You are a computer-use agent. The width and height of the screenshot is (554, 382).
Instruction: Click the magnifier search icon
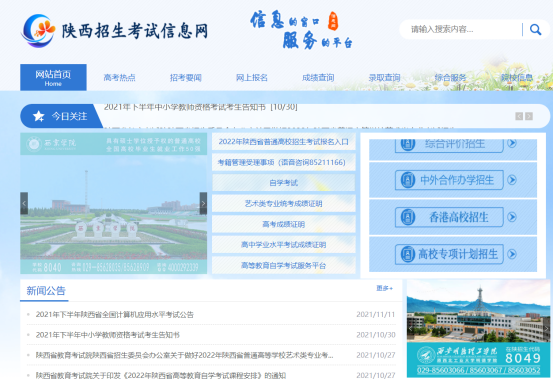pyautogui.click(x=536, y=30)
